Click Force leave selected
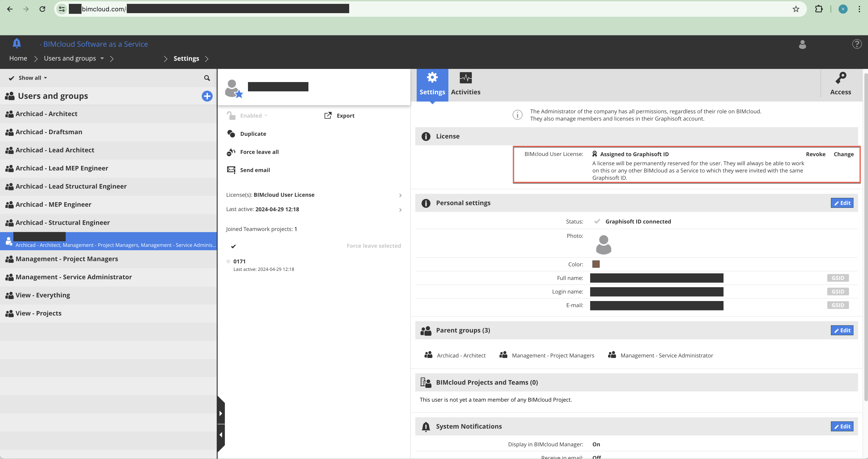 pyautogui.click(x=374, y=246)
